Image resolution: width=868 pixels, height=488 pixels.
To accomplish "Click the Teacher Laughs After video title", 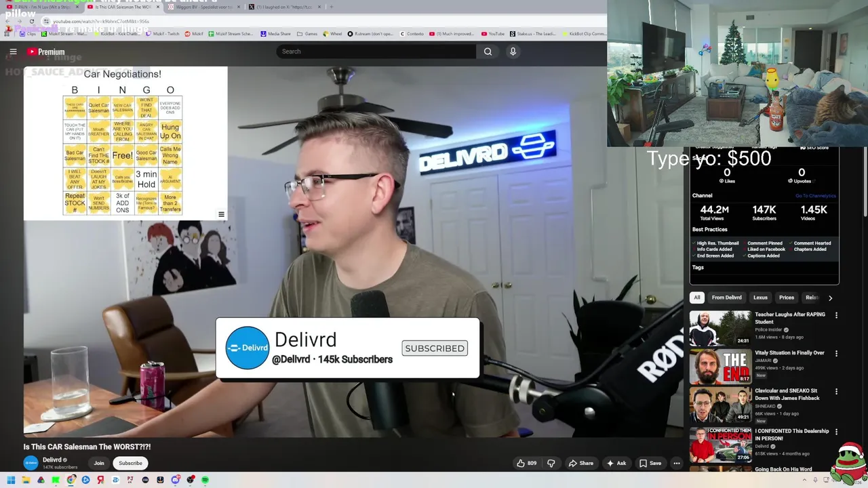I will coord(790,319).
